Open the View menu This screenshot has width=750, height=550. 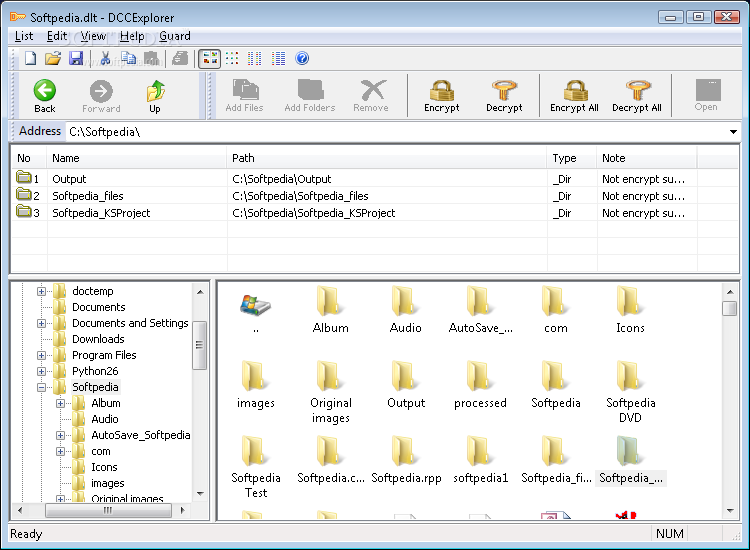point(93,36)
